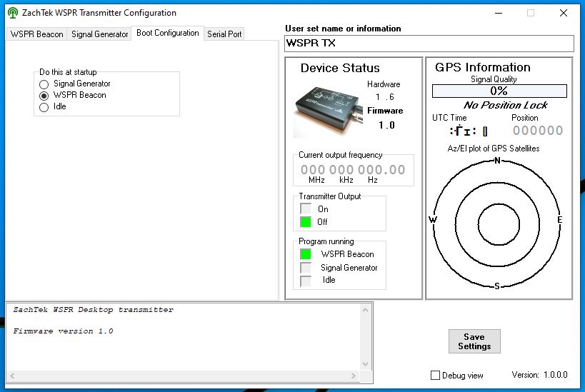Click the 'Version: 1.0.0.0' label
585x392 pixels.
pyautogui.click(x=539, y=375)
